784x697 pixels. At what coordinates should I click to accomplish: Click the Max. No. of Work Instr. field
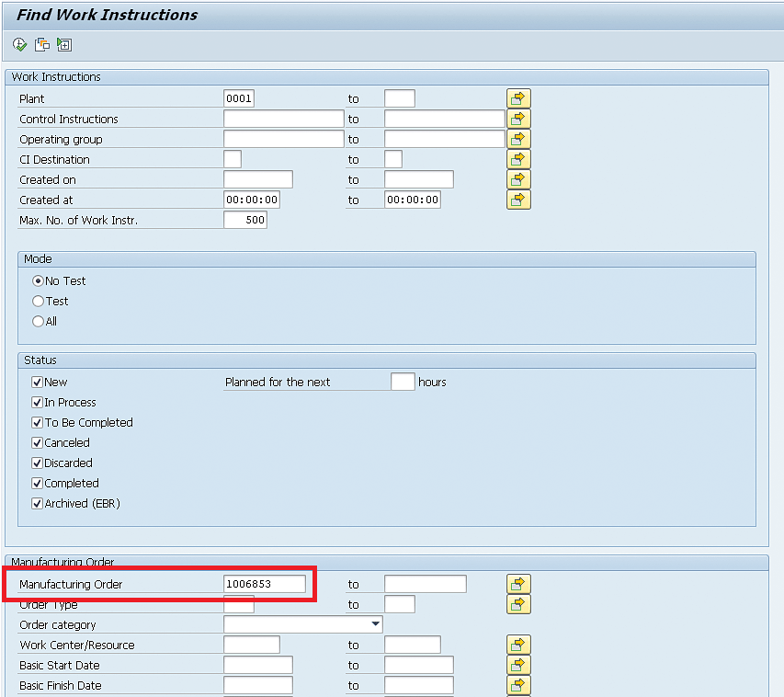[245, 220]
